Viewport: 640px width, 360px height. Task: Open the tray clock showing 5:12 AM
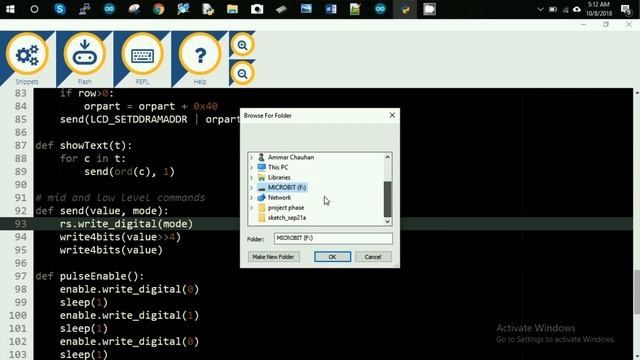[x=599, y=9]
